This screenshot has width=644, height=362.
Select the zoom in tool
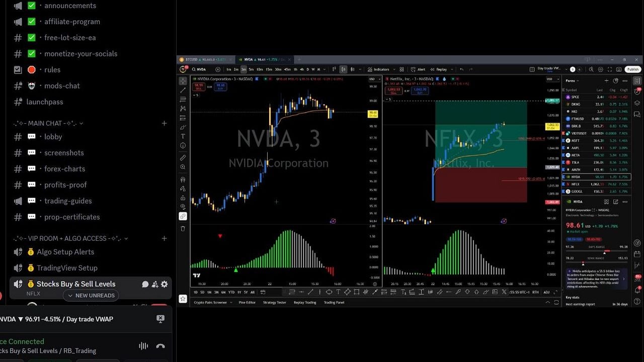click(183, 167)
